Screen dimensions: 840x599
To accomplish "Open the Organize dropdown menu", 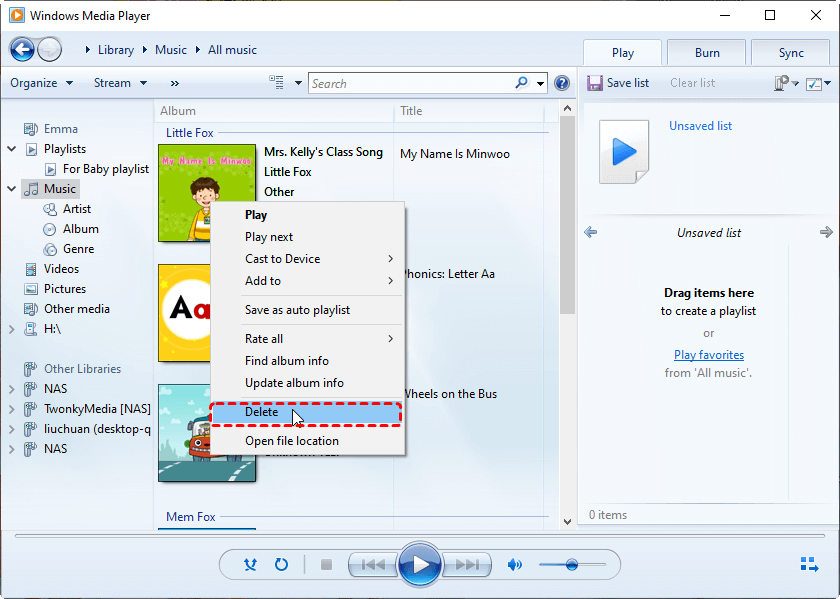I will pyautogui.click(x=41, y=83).
